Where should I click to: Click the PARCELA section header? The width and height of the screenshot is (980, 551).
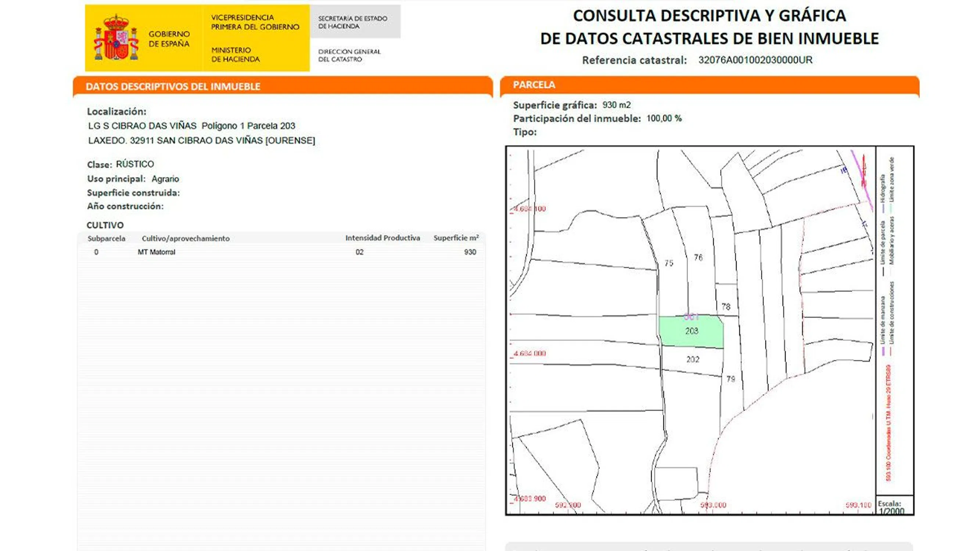pyautogui.click(x=534, y=85)
